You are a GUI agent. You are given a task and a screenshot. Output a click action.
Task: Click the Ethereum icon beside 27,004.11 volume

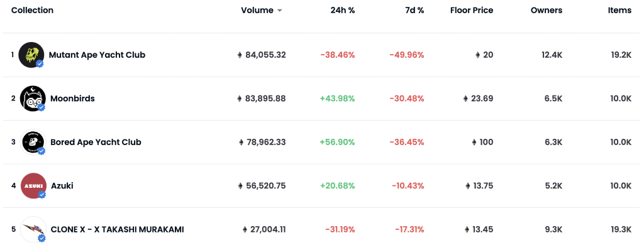(x=245, y=229)
